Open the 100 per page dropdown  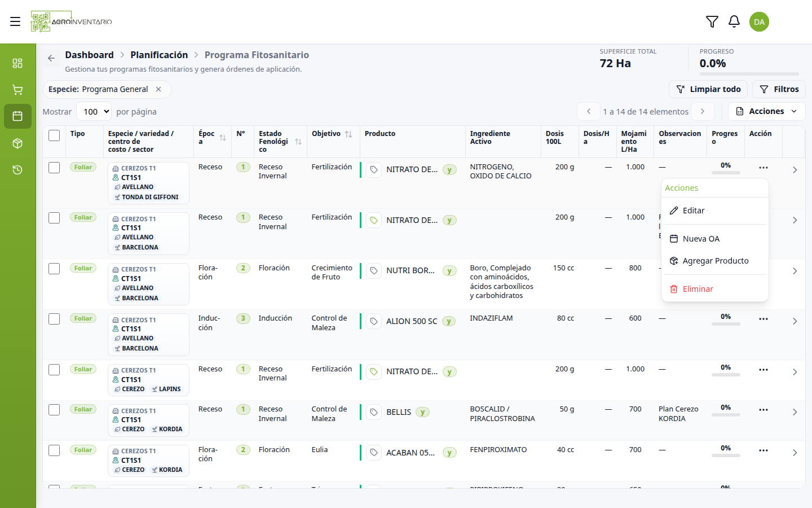pyautogui.click(x=94, y=112)
